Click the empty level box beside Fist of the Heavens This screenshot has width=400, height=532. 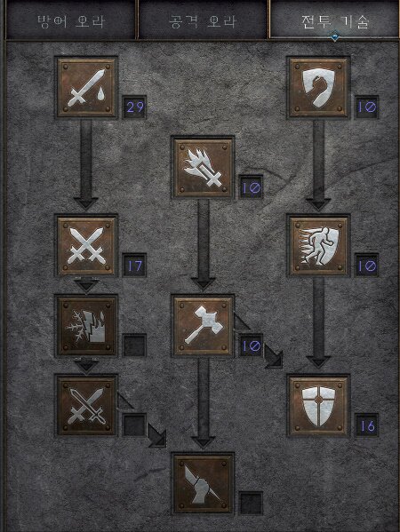pos(251,504)
